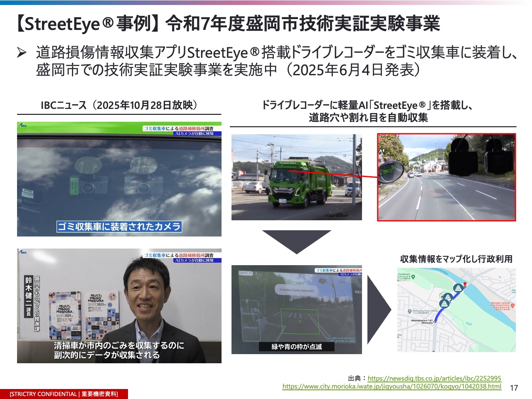The width and height of the screenshot is (532, 399).
Task: Click the right-pointing dark triangle arrow
Action: coord(379,309)
